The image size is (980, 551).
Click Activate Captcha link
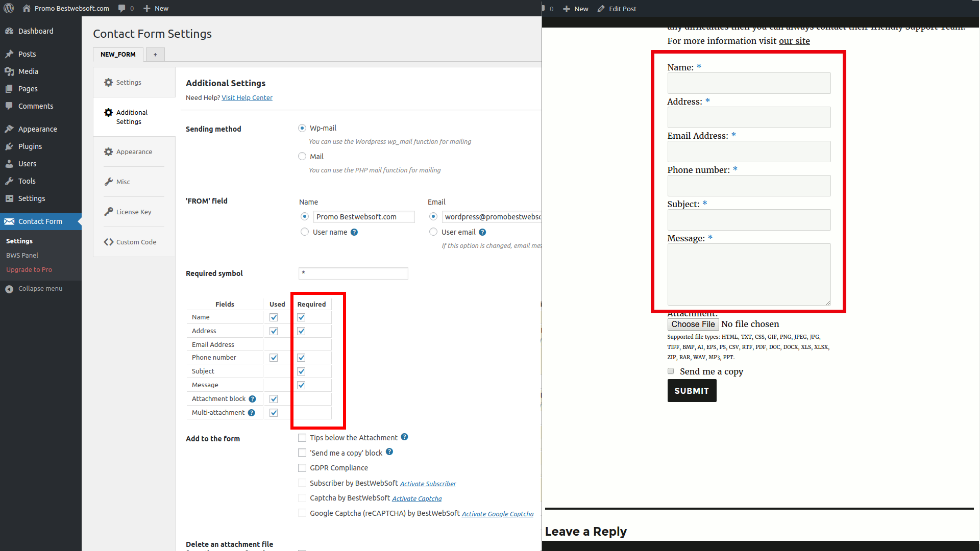pos(417,498)
